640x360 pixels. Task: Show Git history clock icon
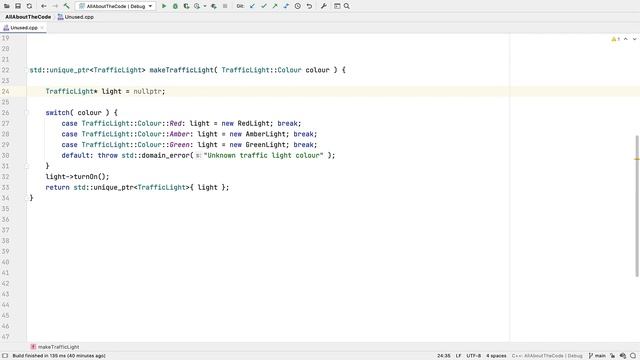(x=298, y=6)
